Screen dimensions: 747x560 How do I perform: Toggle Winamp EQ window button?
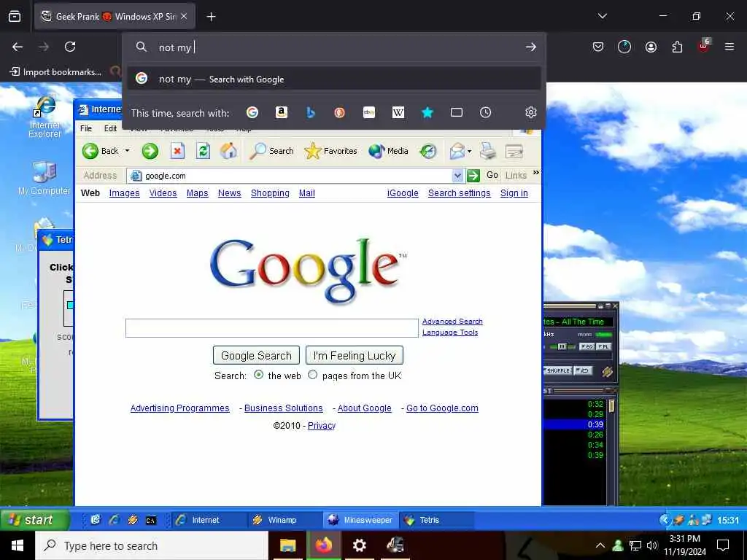point(587,346)
